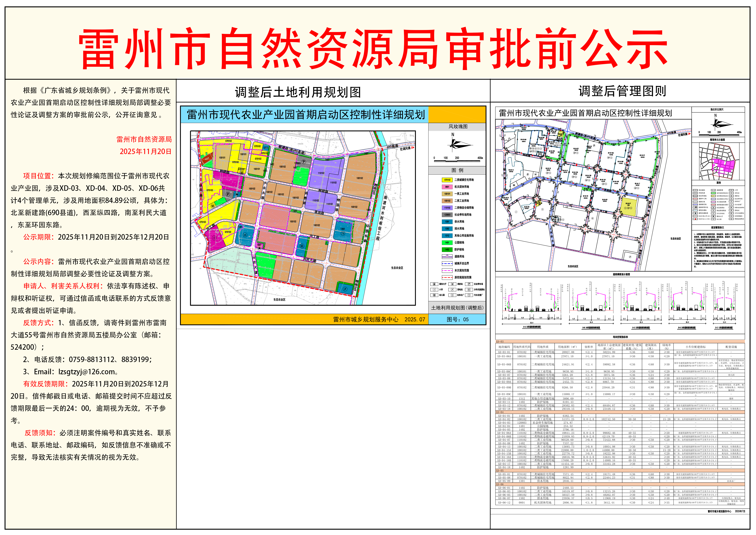Select the 自来水厂 waterworks legend icon
The width and height of the screenshot is (756, 535).
point(452,295)
